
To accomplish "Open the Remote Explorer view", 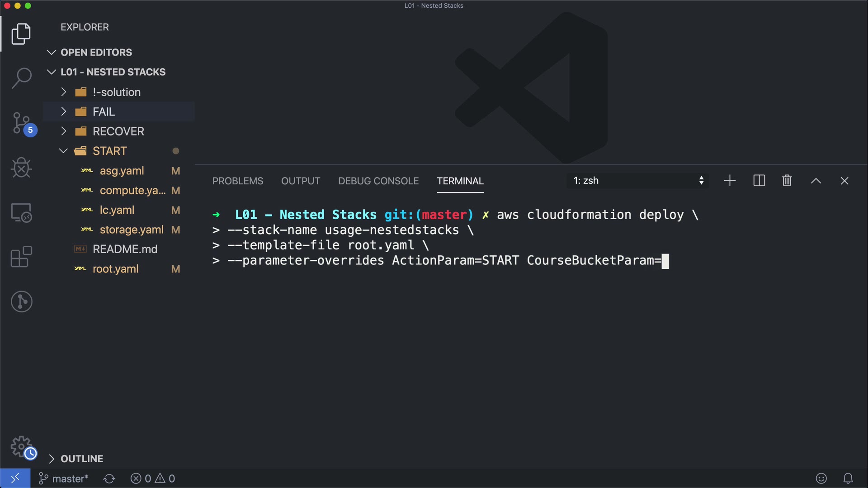I will [21, 212].
